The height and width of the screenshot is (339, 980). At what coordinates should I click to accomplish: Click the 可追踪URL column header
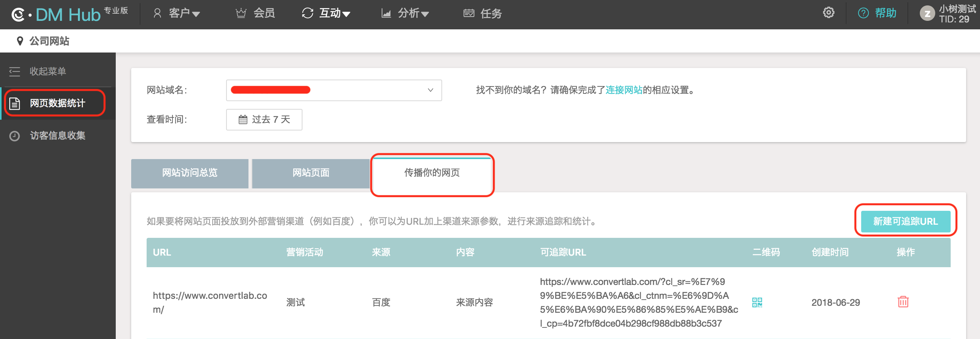pyautogui.click(x=563, y=253)
